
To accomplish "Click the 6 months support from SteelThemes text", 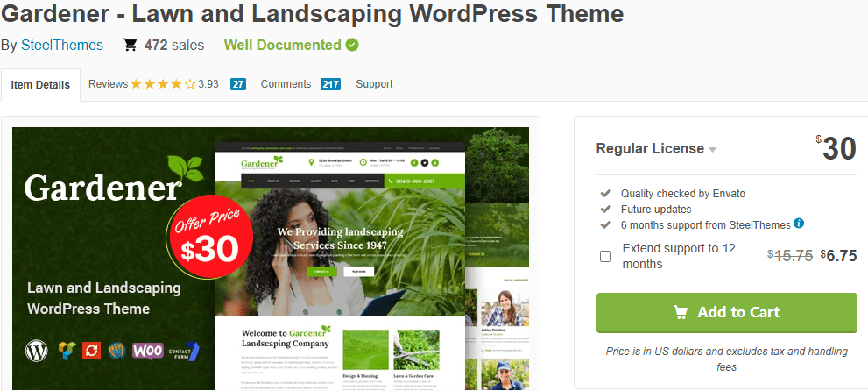I will (x=705, y=224).
